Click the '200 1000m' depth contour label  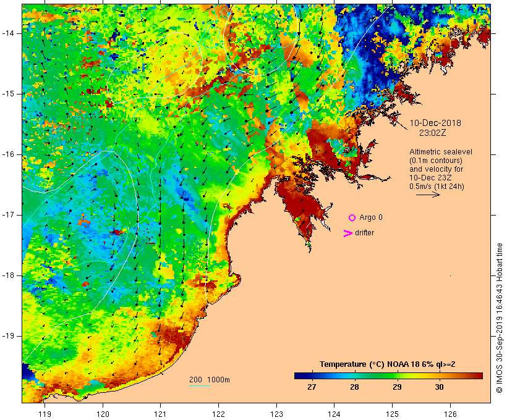210,380
